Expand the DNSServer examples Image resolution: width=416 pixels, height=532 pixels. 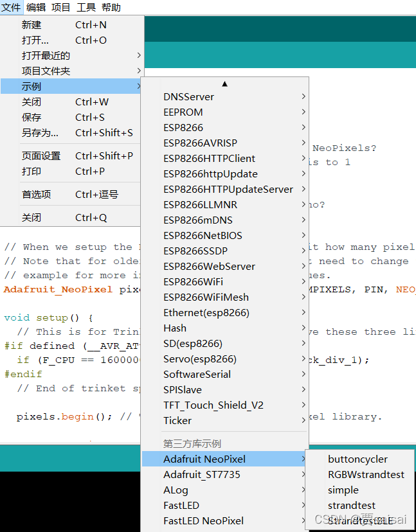[x=225, y=96]
